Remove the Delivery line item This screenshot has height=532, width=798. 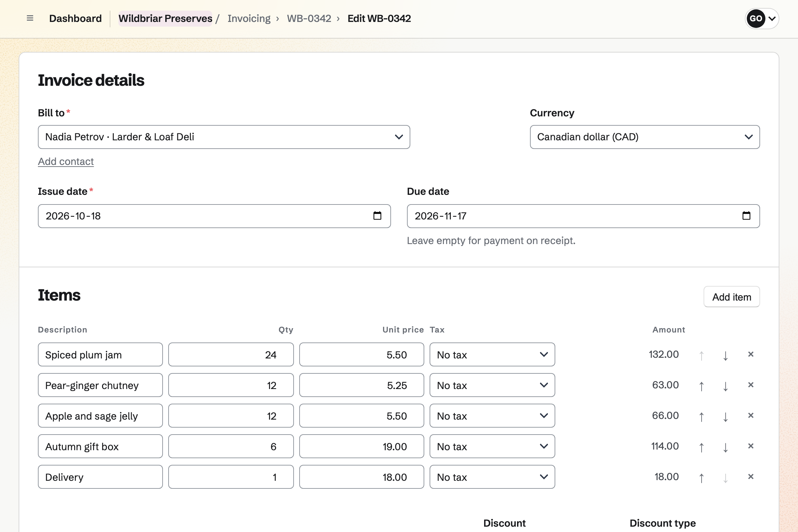750,476
